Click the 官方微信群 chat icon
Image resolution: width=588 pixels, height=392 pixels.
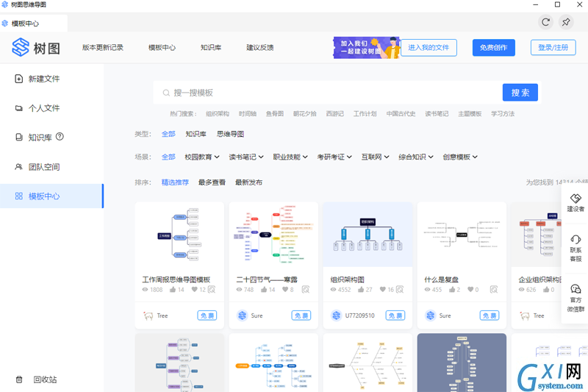click(x=576, y=288)
